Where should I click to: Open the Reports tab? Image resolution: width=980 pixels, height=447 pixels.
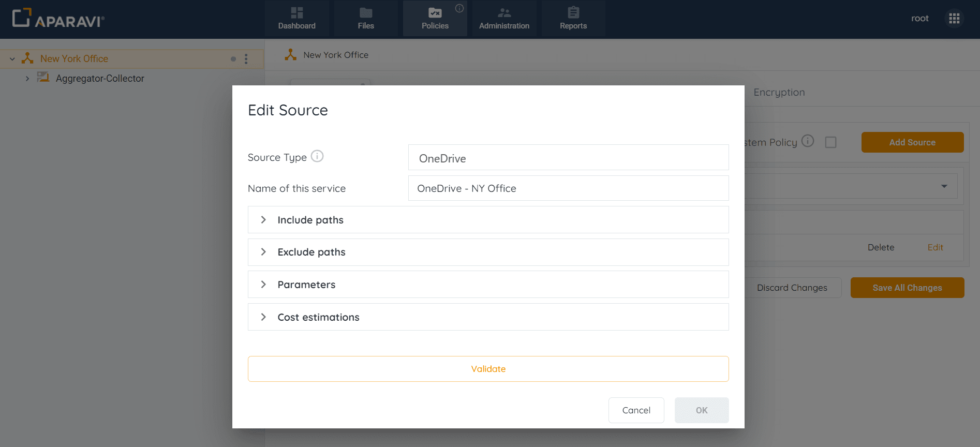573,19
